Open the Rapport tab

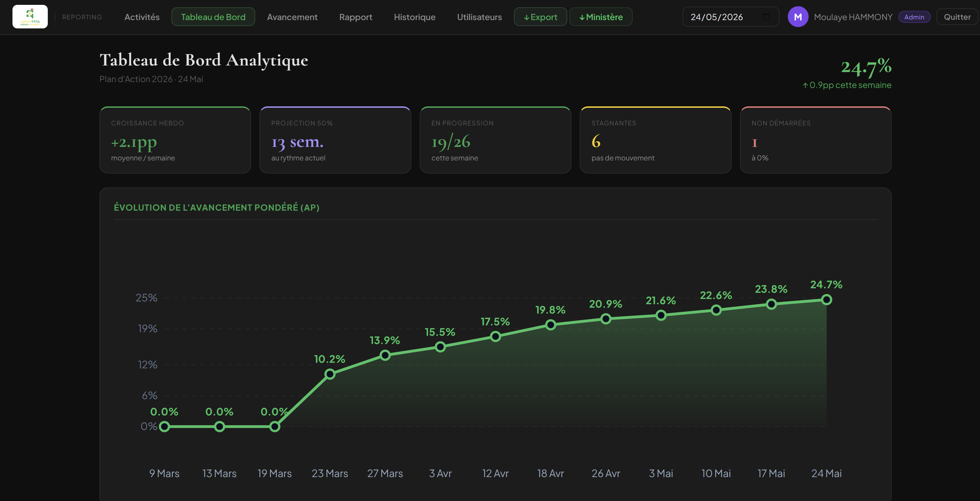point(355,17)
